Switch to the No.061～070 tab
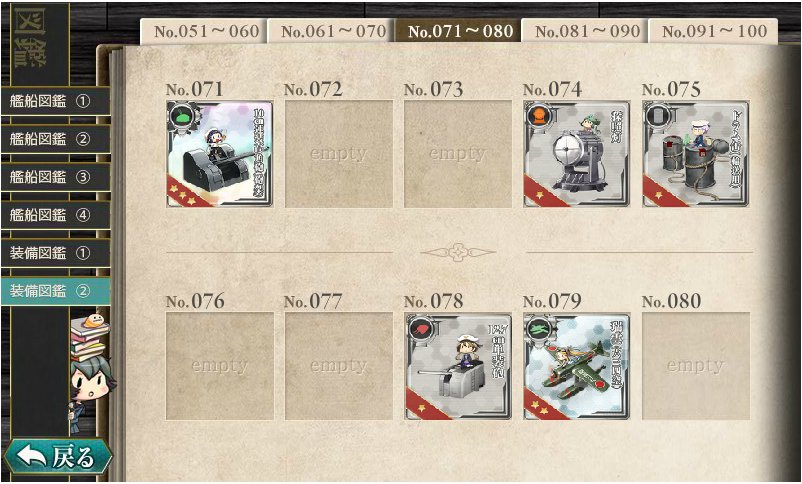Image resolution: width=802 pixels, height=484 pixels. pyautogui.click(x=331, y=31)
